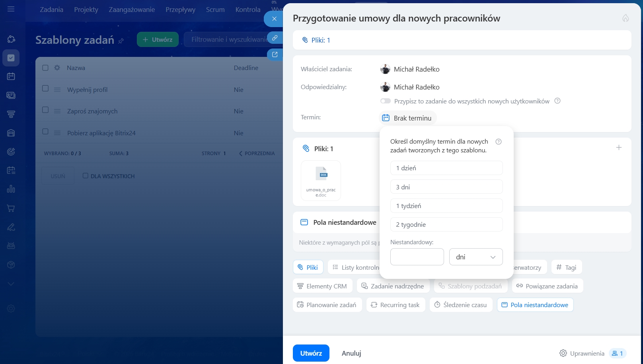
Task: Open the calendar icon in left sidebar
Action: click(x=11, y=76)
